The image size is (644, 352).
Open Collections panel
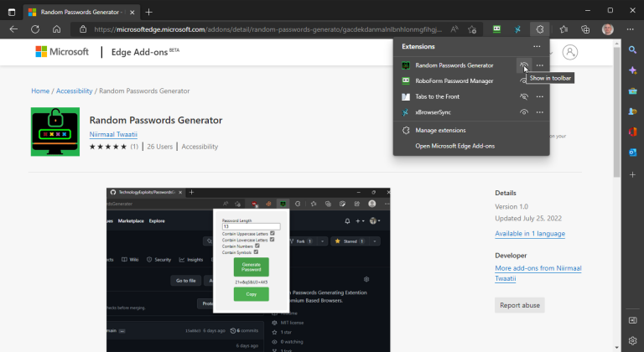585,29
